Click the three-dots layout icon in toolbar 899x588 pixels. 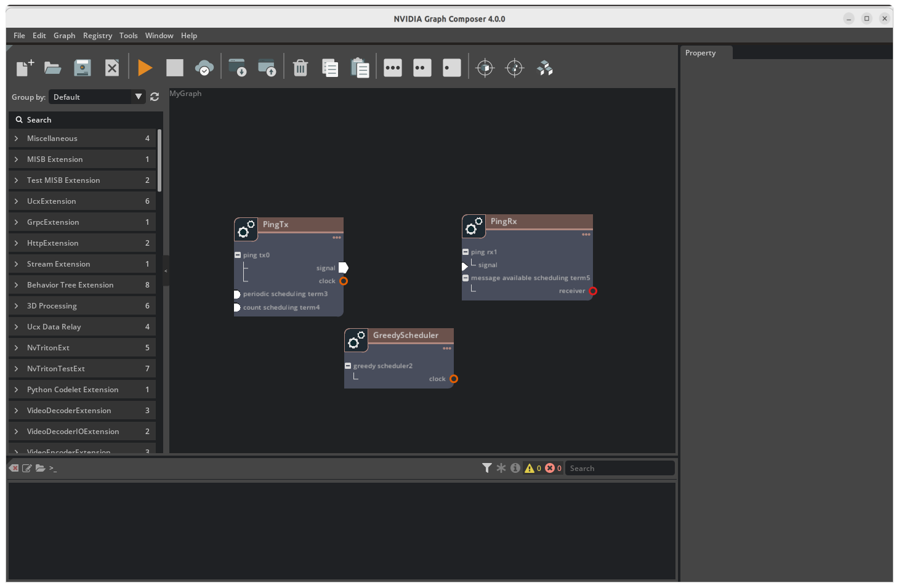click(x=393, y=68)
